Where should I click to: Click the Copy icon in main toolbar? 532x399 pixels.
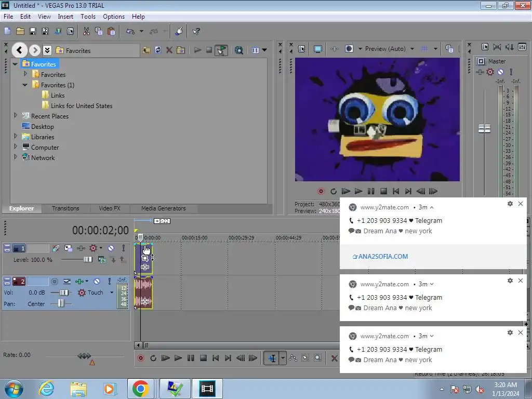(x=99, y=31)
